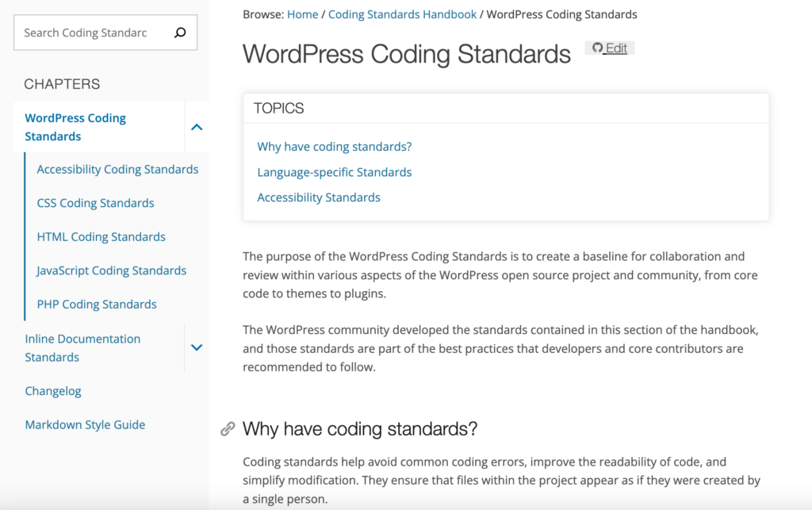Open the Markdown Style Guide
Image resolution: width=812 pixels, height=510 pixels.
[x=85, y=424]
